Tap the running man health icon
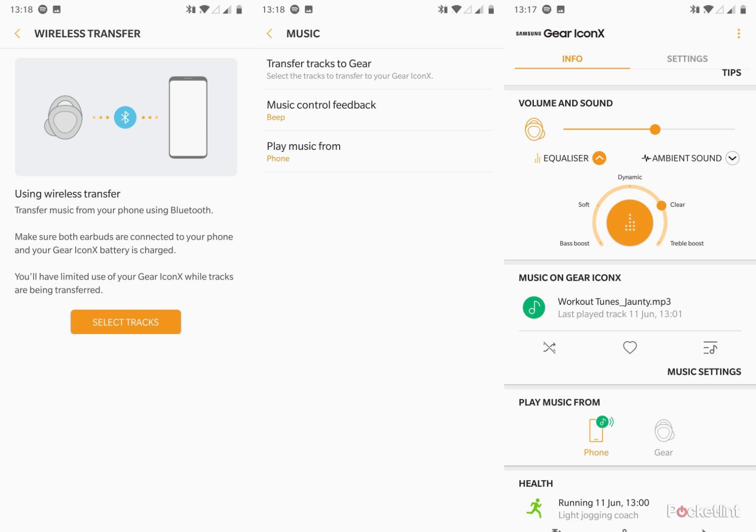Image resolution: width=756 pixels, height=532 pixels. pyautogui.click(x=535, y=508)
